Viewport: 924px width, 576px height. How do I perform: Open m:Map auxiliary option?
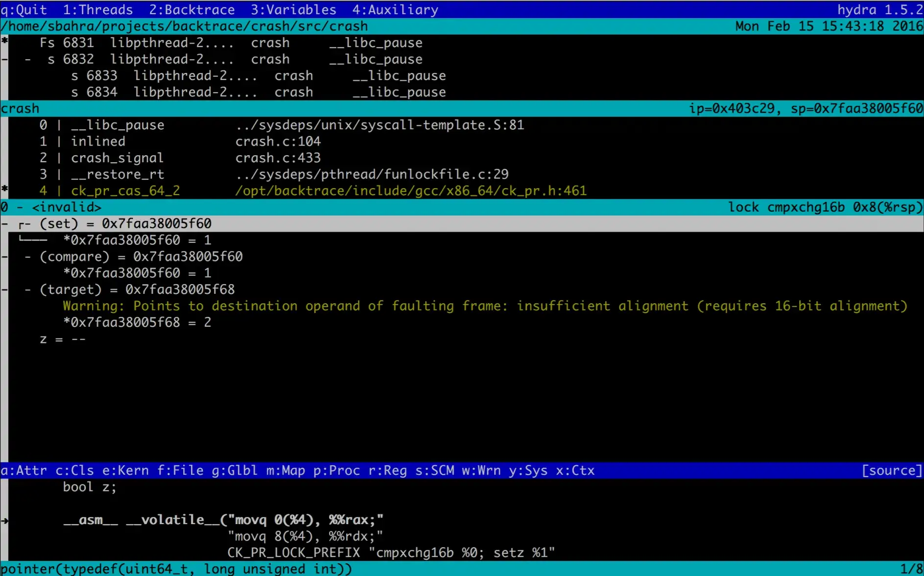[285, 470]
